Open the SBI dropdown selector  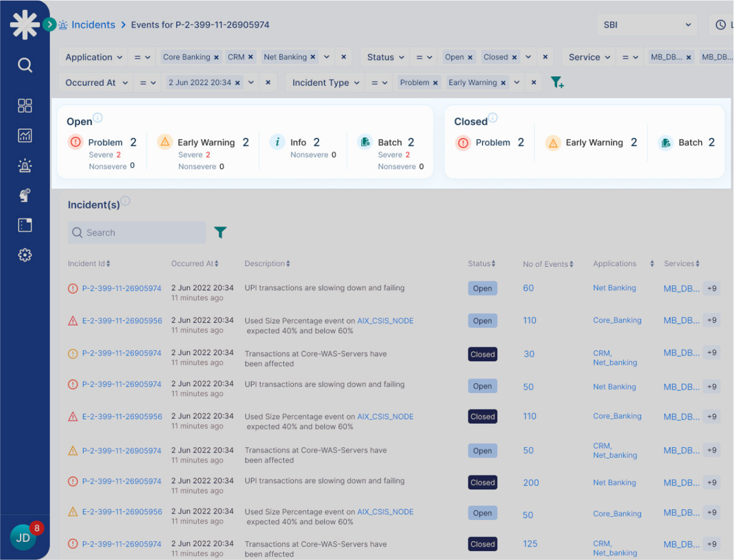tap(646, 25)
